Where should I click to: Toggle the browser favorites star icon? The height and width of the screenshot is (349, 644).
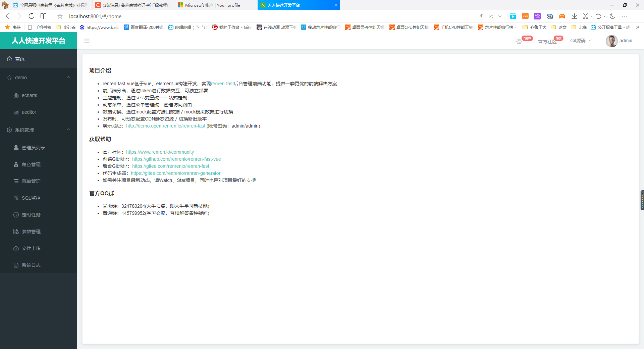[59, 16]
